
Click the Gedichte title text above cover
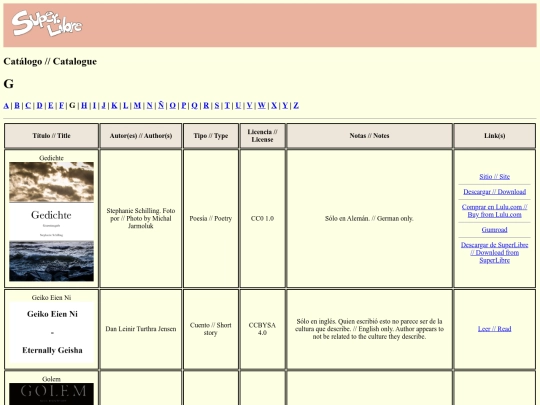point(51,158)
